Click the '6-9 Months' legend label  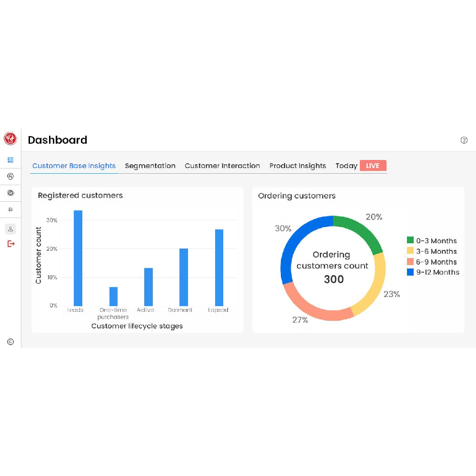pyautogui.click(x=436, y=262)
